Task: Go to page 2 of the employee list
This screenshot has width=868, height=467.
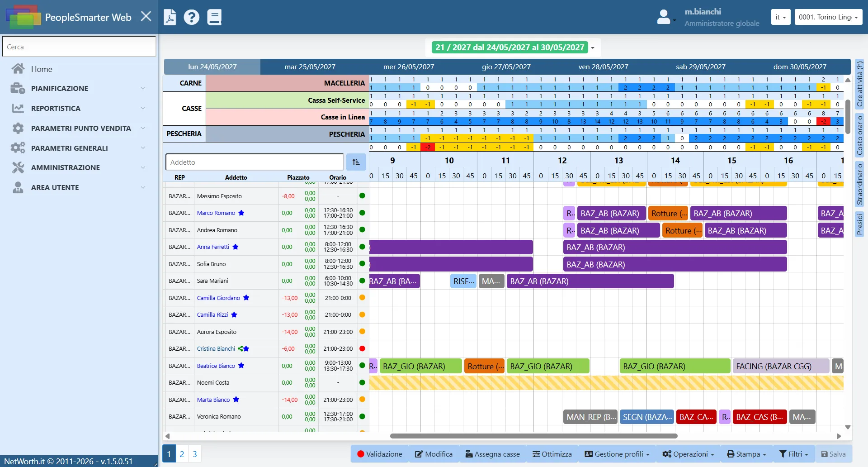Action: pos(182,454)
